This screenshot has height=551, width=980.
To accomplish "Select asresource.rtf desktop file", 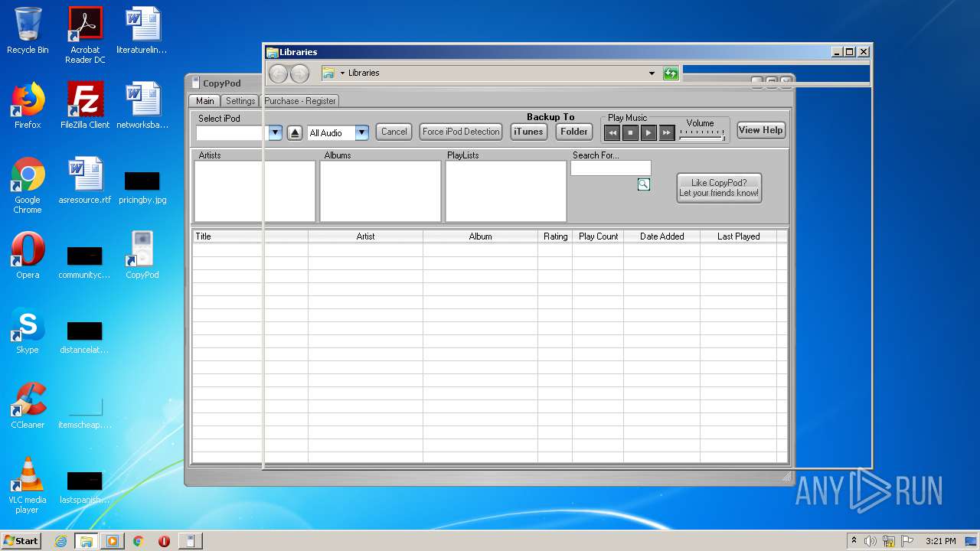I will (85, 181).
